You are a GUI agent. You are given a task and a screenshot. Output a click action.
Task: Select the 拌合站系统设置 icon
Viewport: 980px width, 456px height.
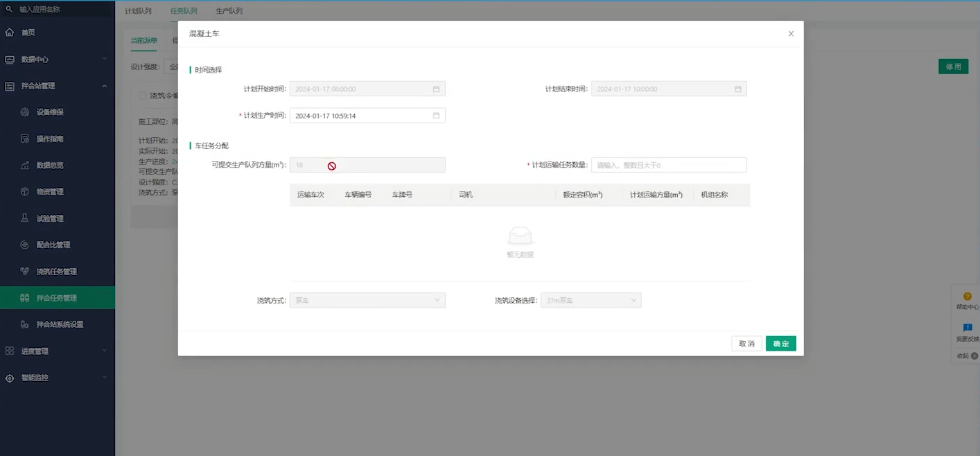[25, 324]
